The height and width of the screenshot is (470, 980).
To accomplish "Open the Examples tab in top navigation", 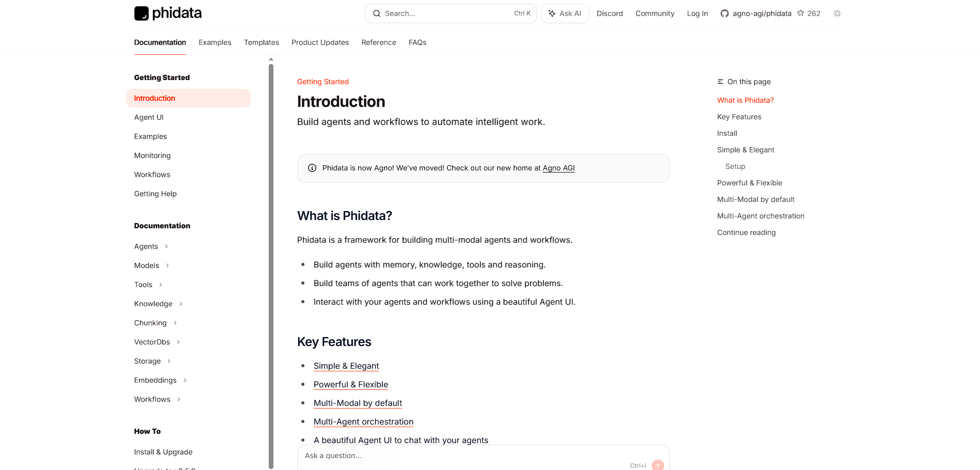I will pos(215,42).
